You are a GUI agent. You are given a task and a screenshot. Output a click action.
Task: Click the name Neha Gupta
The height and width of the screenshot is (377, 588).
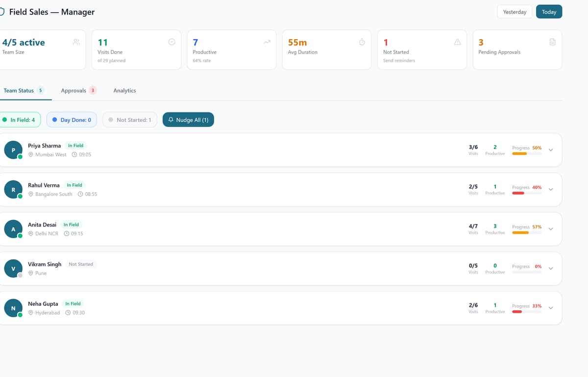(43, 304)
